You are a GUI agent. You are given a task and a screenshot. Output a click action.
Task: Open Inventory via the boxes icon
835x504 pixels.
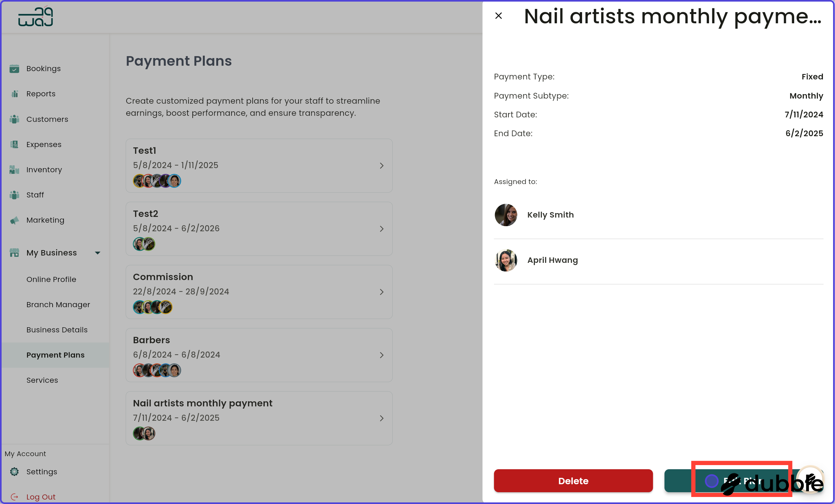(14, 169)
